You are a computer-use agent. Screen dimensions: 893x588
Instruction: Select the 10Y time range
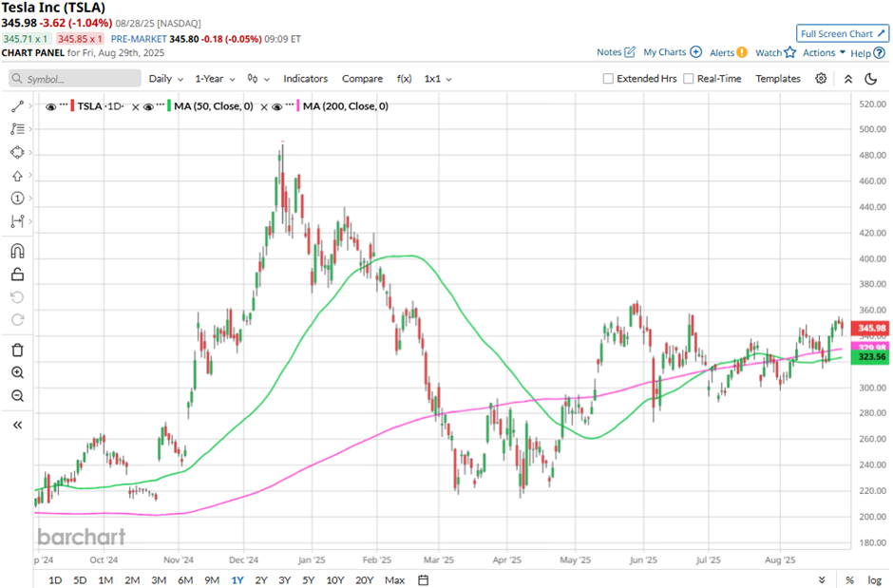tap(334, 580)
